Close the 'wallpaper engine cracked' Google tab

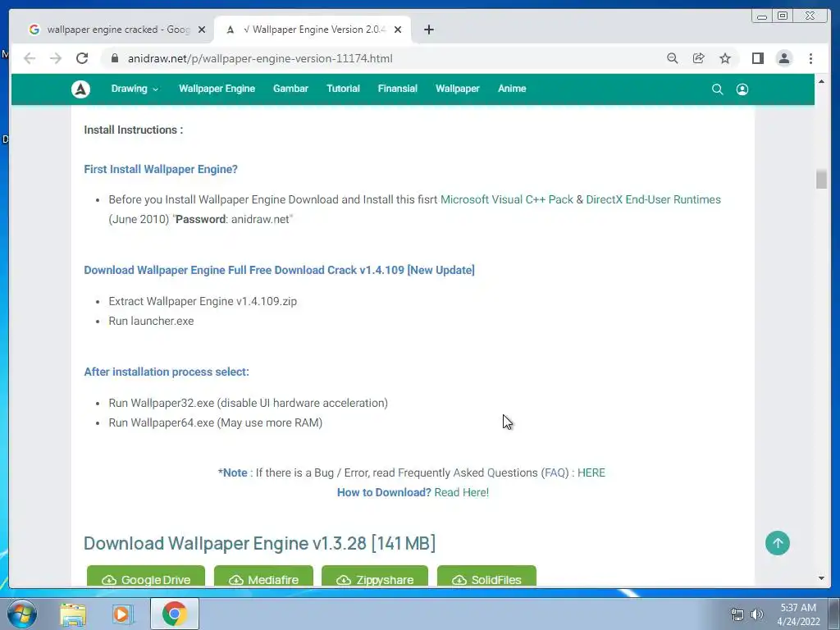click(202, 30)
